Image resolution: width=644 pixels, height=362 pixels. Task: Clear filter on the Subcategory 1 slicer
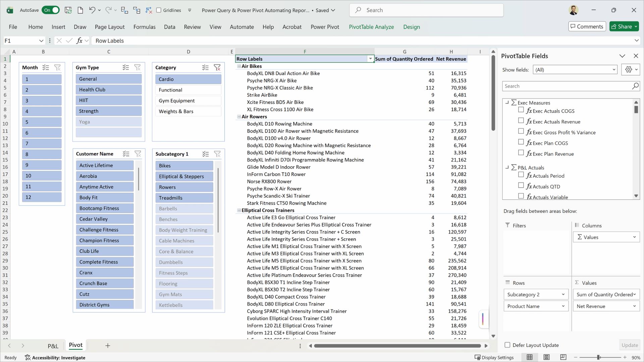click(x=217, y=154)
